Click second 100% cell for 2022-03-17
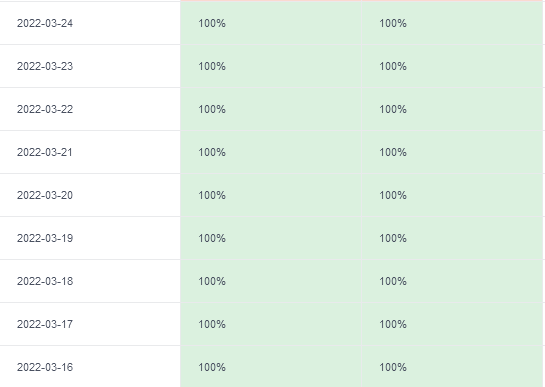The width and height of the screenshot is (545, 387). (452, 324)
